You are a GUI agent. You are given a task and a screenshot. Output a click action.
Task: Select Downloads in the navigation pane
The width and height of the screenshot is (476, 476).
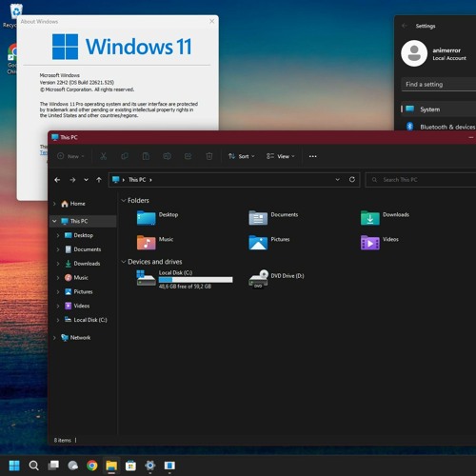(82, 264)
